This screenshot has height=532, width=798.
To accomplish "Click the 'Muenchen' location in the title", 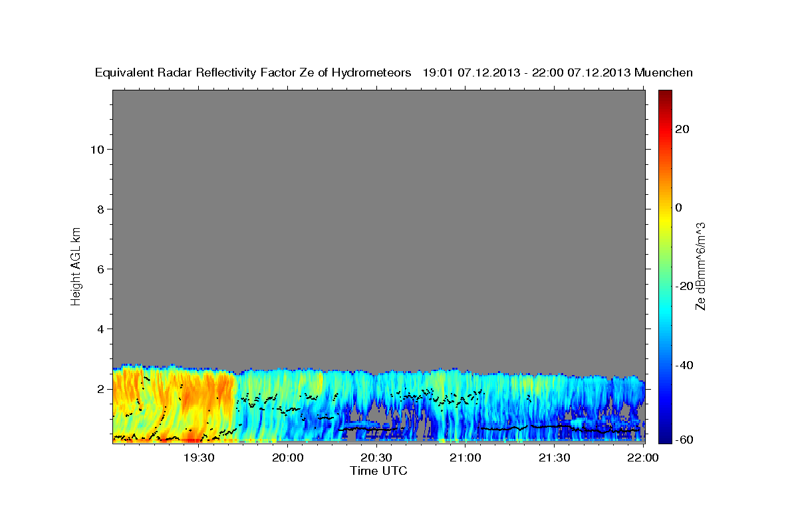I will click(x=664, y=72).
